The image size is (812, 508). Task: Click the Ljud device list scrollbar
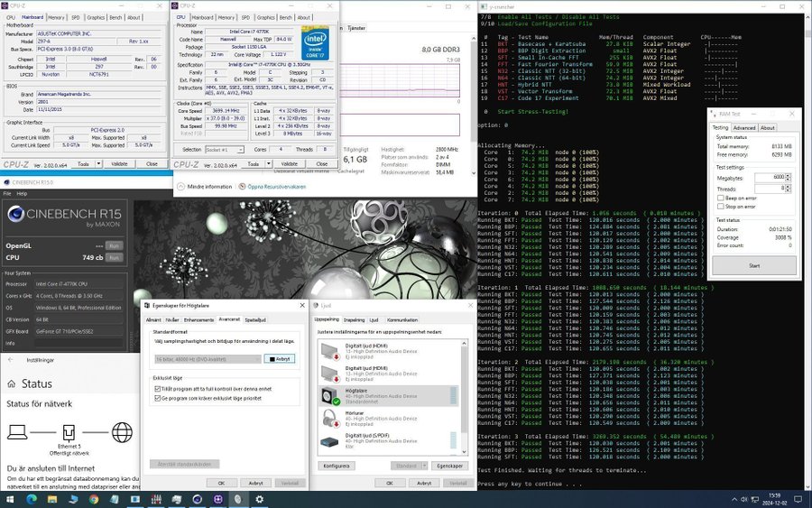(465, 397)
